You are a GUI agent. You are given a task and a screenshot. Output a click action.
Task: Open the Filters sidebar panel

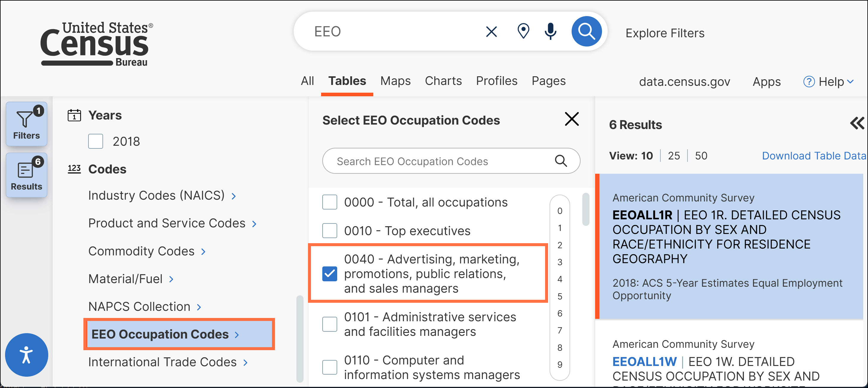[26, 124]
